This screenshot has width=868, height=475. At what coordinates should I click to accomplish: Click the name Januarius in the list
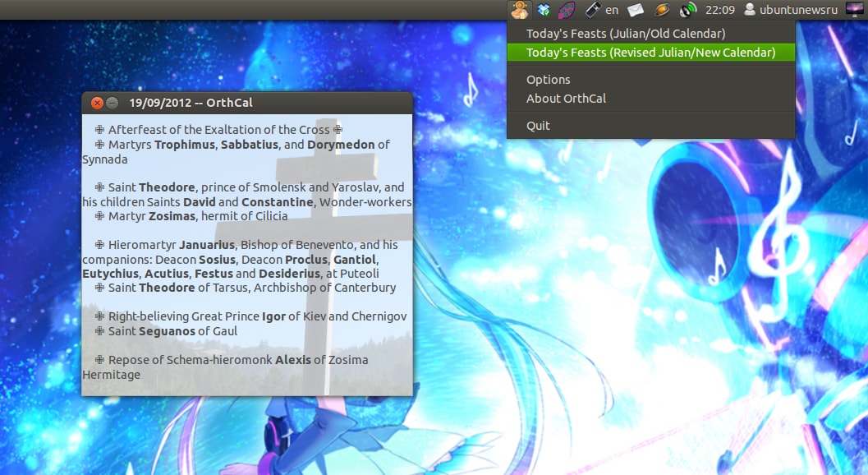pyautogui.click(x=207, y=245)
